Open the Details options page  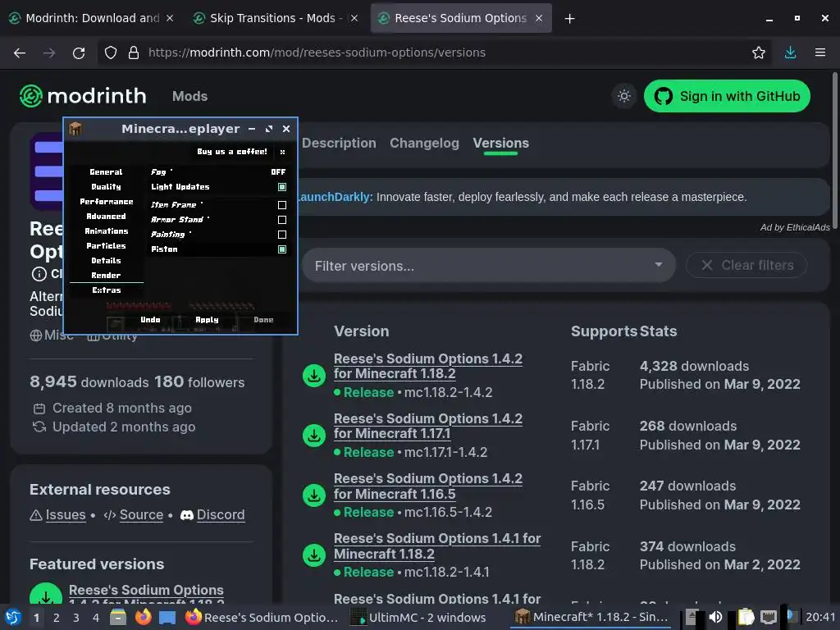pos(106,260)
